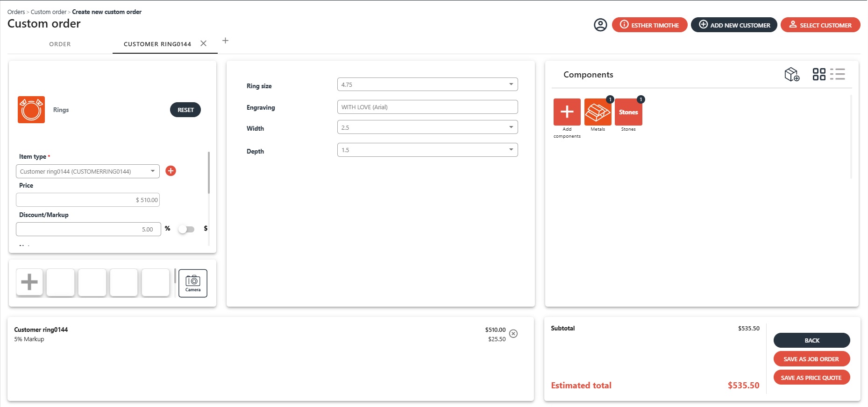
Task: Switch to the ORDER tab
Action: (60, 44)
